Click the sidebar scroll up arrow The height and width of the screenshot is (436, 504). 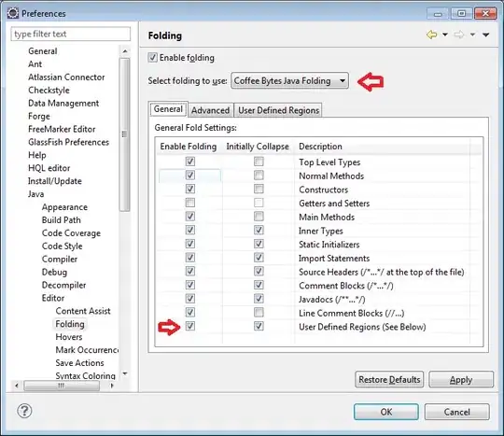(x=125, y=51)
